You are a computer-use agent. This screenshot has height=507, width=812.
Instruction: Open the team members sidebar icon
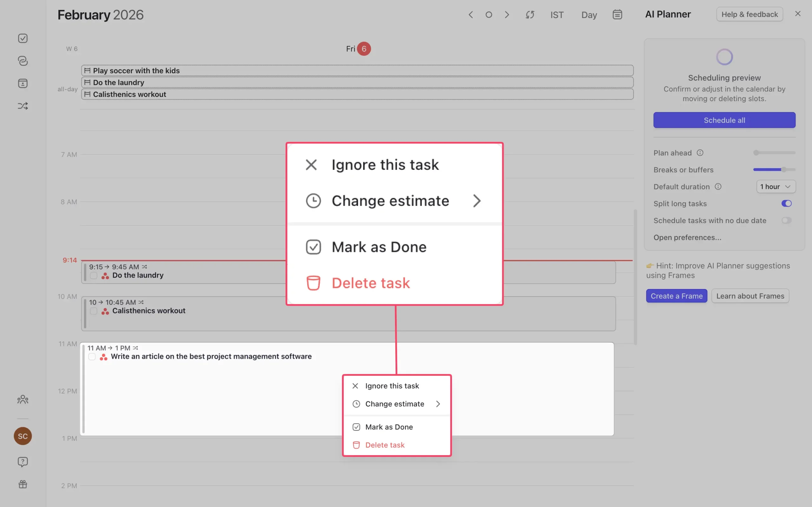click(23, 399)
